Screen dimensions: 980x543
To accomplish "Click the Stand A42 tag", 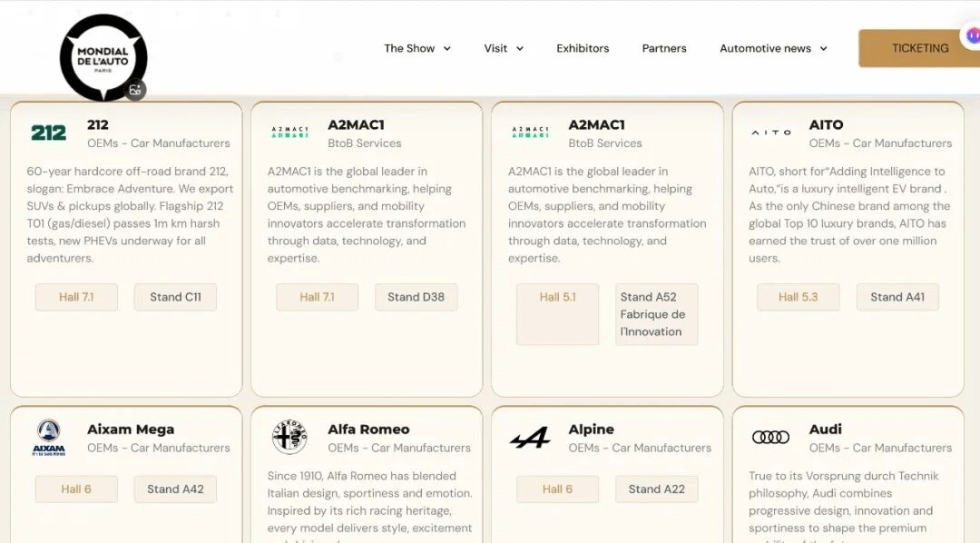I will 176,489.
